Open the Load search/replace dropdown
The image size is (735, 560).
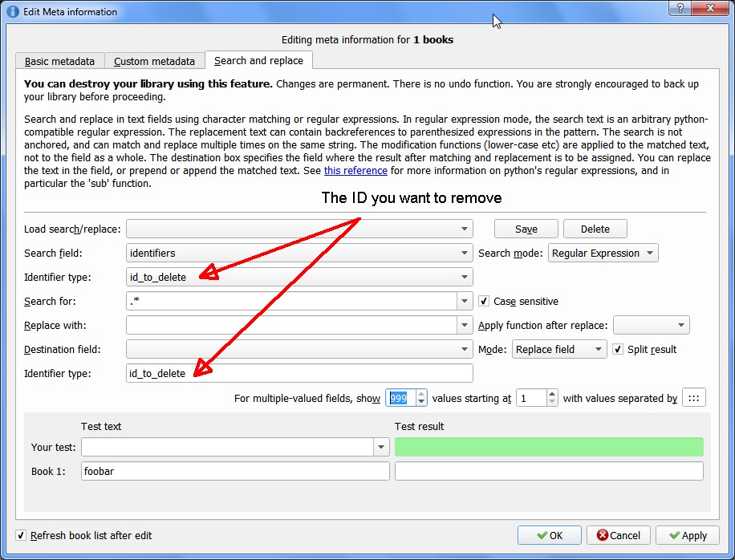click(x=299, y=229)
